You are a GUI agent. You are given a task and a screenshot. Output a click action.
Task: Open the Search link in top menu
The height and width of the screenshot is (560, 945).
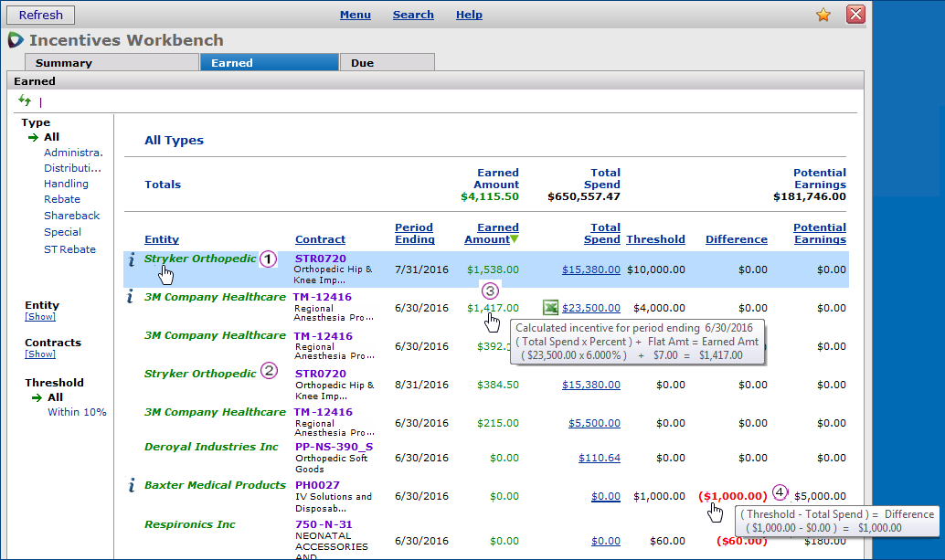tap(413, 15)
